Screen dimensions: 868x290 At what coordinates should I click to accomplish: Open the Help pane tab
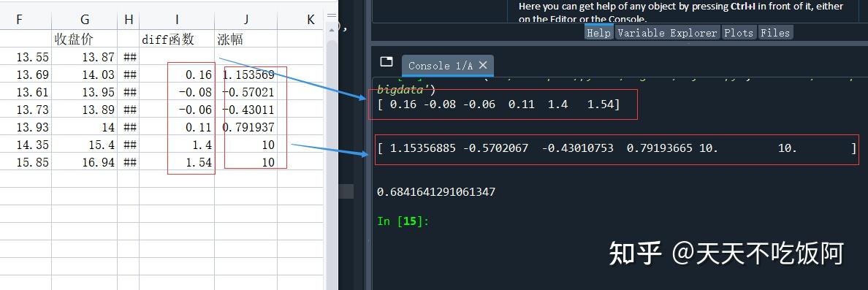coord(598,33)
